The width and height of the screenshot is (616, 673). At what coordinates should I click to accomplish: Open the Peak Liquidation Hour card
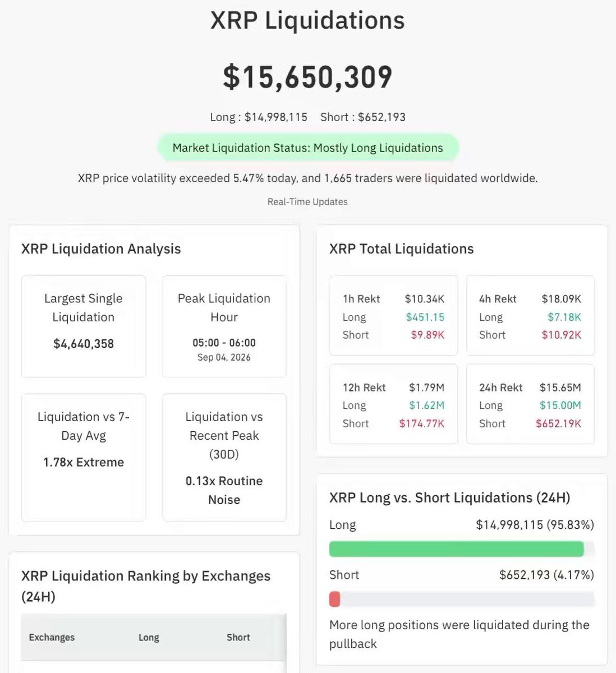tap(224, 326)
